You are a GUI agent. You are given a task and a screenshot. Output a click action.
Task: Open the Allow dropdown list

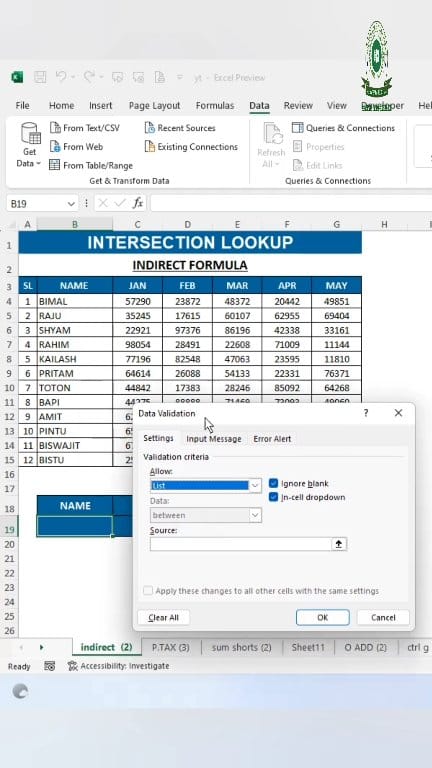pos(255,485)
